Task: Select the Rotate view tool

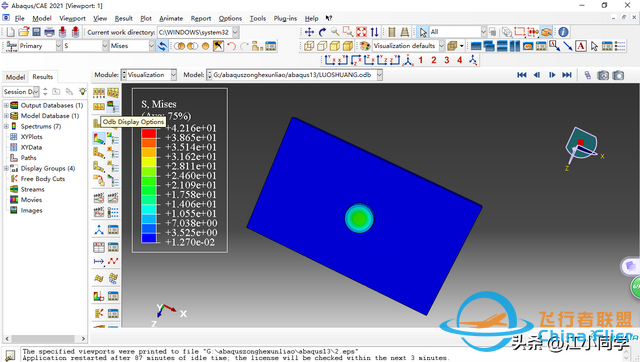Action: tap(322, 32)
